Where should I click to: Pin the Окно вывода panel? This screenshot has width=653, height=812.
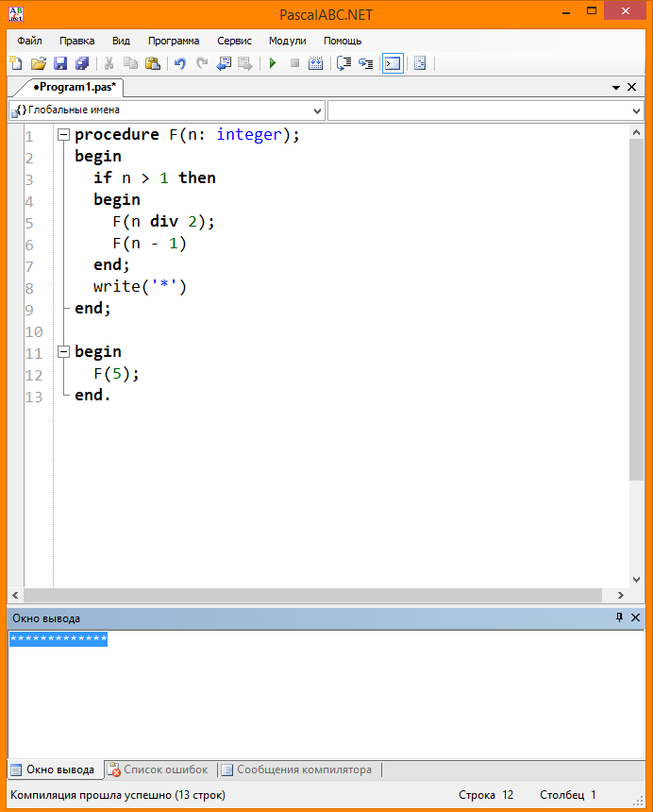(619, 617)
